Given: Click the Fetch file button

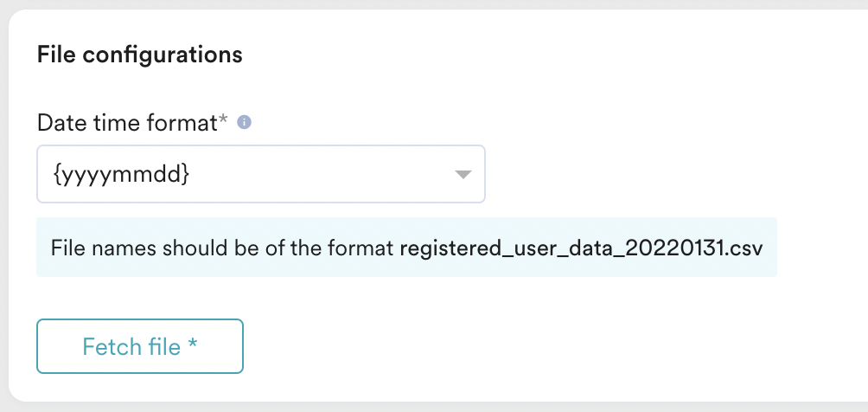Looking at the screenshot, I should 140,346.
